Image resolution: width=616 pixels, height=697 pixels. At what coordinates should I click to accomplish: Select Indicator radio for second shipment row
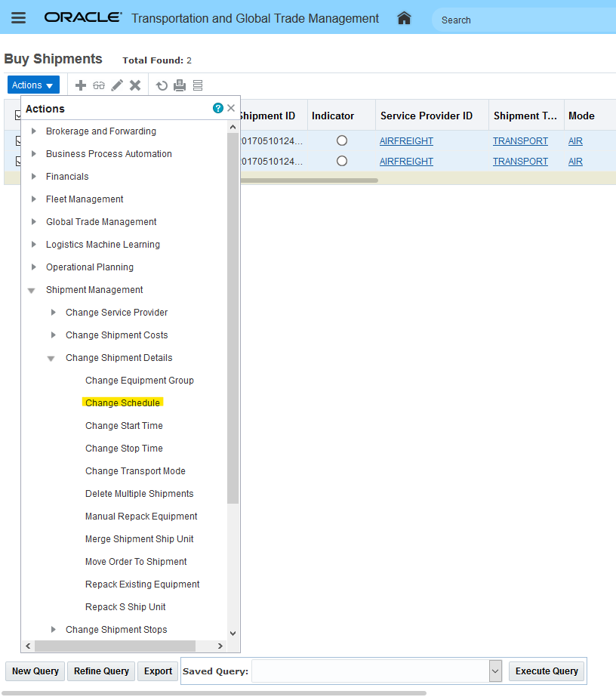342,161
